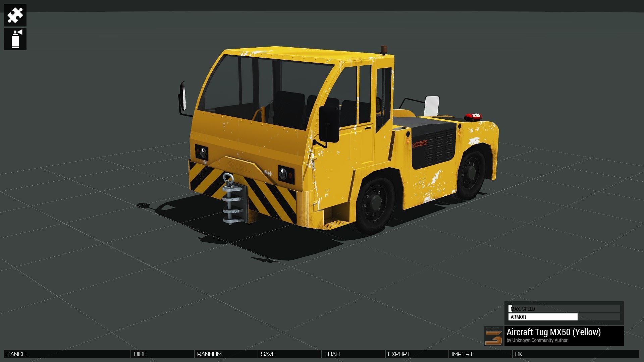Click the MAX. SPEED stat bar

pos(564,309)
